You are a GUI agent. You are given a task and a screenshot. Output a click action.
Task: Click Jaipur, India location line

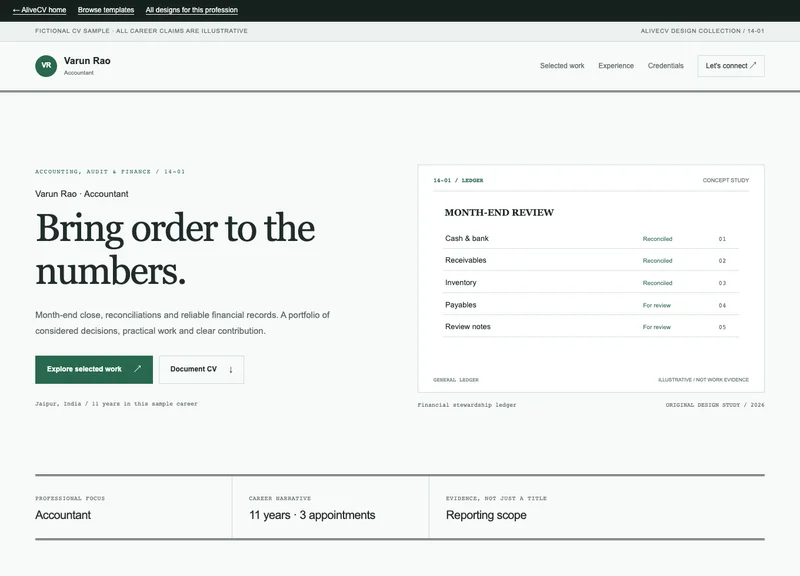point(116,404)
